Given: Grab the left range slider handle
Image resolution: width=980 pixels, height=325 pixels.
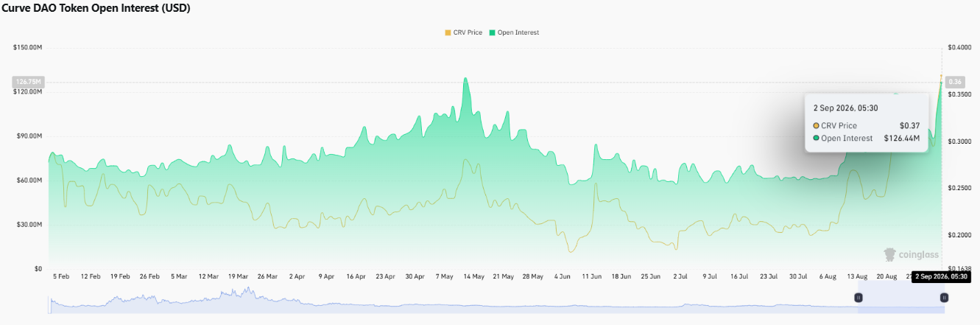Looking at the screenshot, I should click(x=858, y=298).
